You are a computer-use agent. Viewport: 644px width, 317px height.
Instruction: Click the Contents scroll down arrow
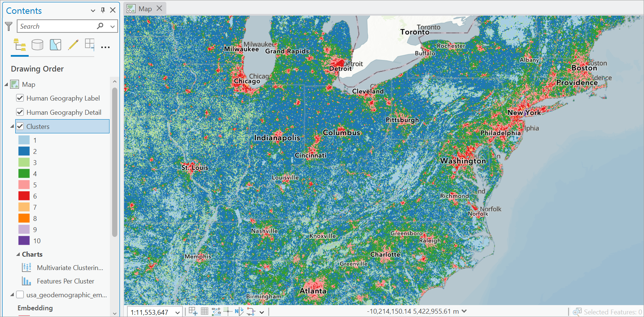click(x=115, y=313)
